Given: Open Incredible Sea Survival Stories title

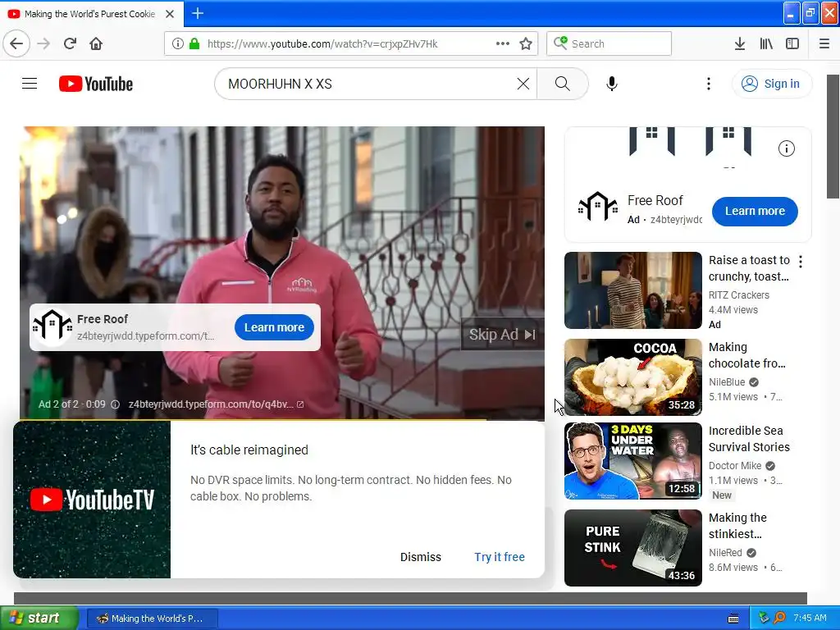Looking at the screenshot, I should 749,439.
